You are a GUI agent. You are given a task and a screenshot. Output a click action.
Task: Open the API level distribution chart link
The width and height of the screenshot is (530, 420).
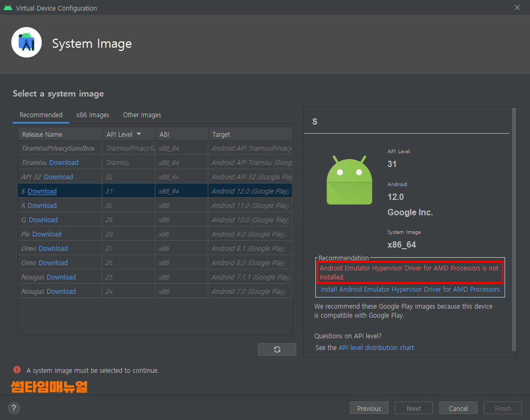(376, 348)
